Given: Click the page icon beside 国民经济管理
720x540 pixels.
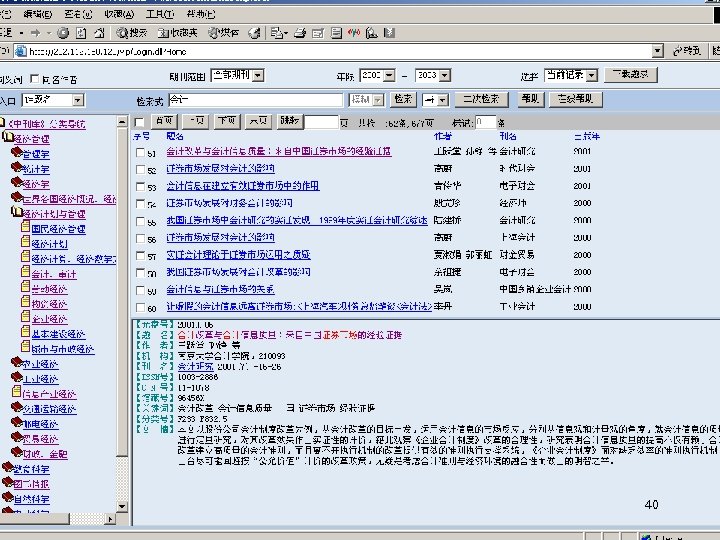Looking at the screenshot, I should point(26,227).
